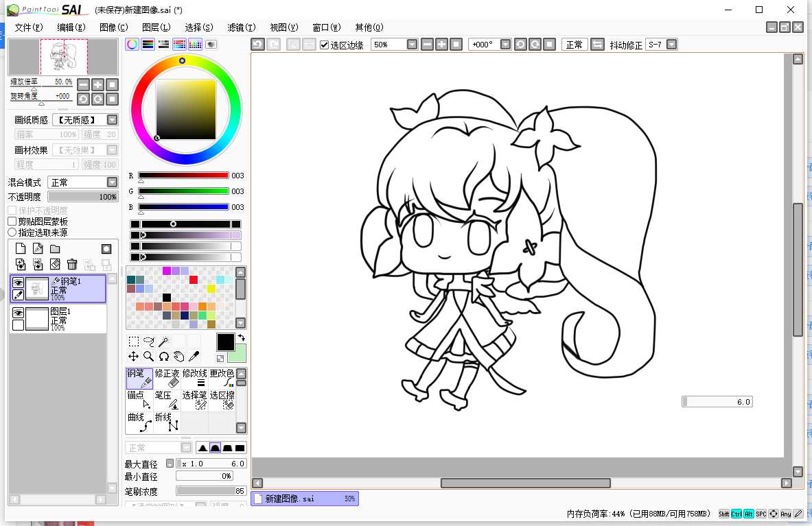Switch to the 新建图像.sai document tab

[x=305, y=499]
